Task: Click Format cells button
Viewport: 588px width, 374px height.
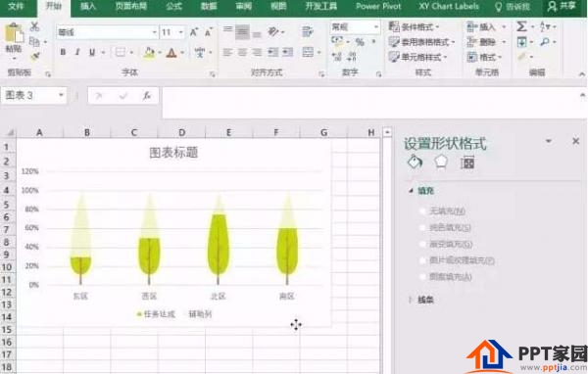Action: coord(484,57)
